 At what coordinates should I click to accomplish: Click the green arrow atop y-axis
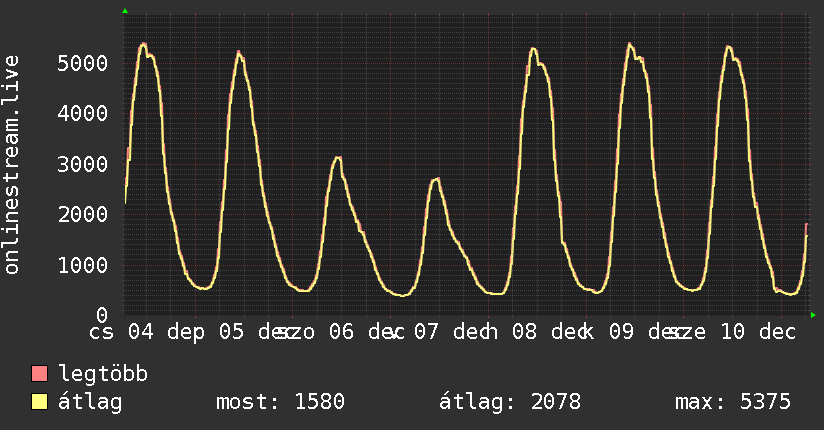point(125,11)
